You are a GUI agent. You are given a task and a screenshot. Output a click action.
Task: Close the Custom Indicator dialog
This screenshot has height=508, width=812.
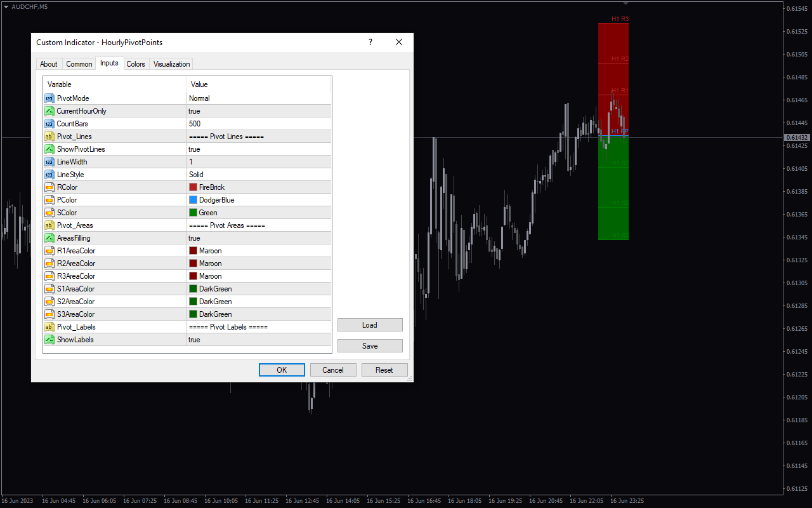point(399,43)
